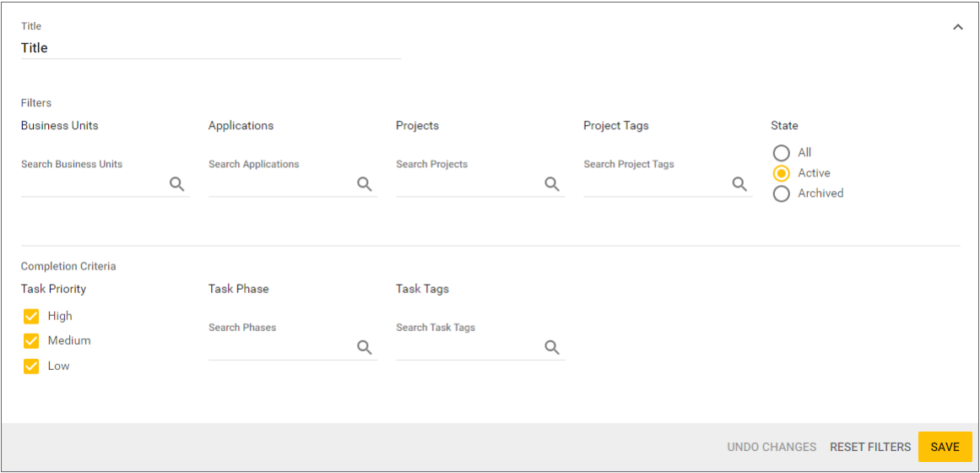The image size is (980, 473).
Task: Click the Business Units heading
Action: click(x=59, y=125)
